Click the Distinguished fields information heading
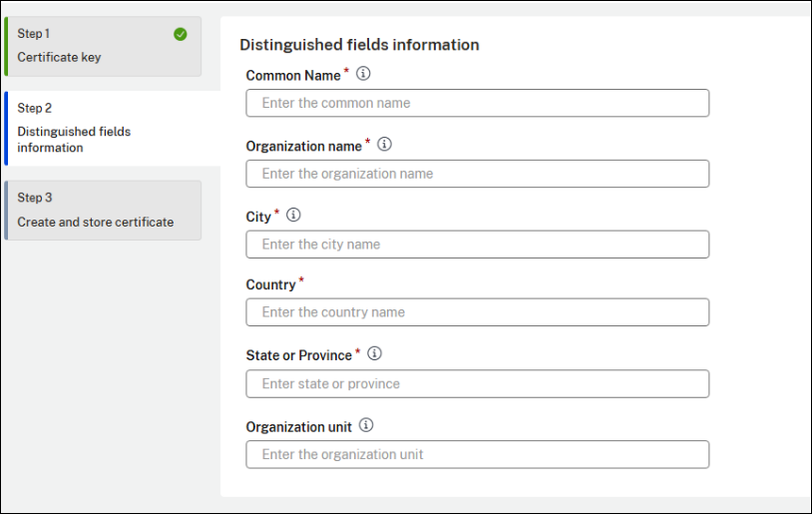The image size is (812, 514). pyautogui.click(x=359, y=45)
